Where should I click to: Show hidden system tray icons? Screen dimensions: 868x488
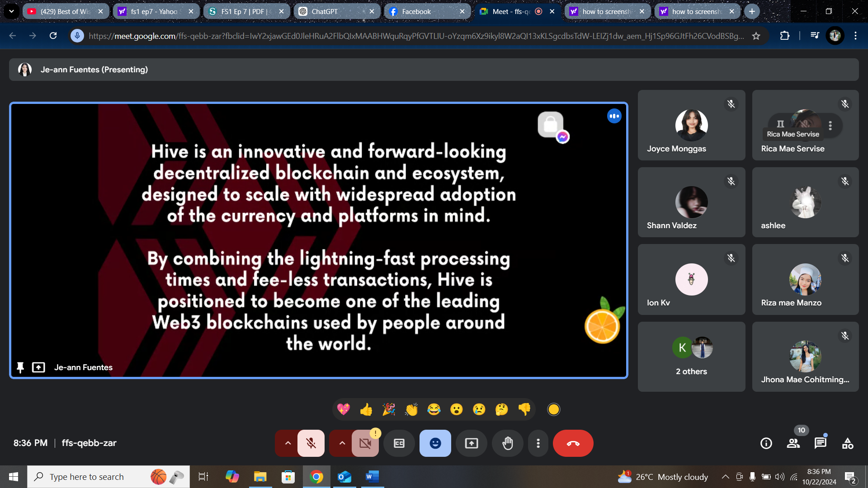click(725, 477)
